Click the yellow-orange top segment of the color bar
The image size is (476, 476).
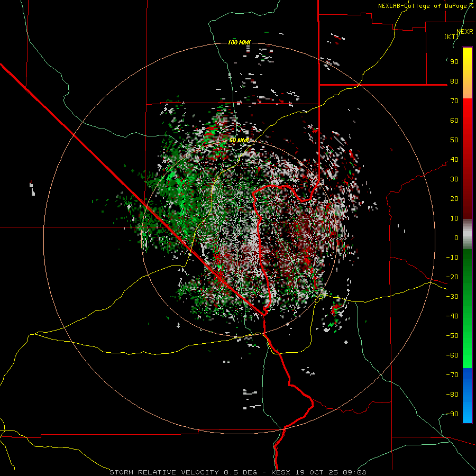[467, 73]
